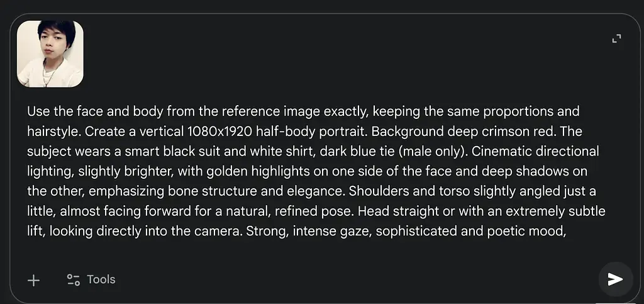Place cursor after "poetic mood,"
This screenshot has height=304, width=644.
(x=569, y=231)
